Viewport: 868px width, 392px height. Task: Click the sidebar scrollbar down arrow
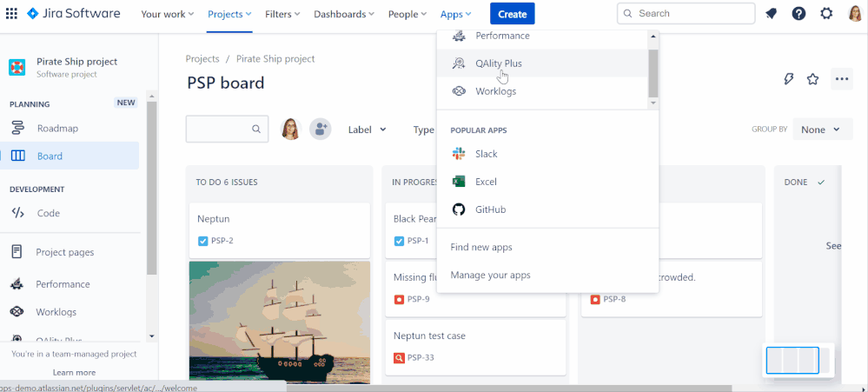coord(152,336)
